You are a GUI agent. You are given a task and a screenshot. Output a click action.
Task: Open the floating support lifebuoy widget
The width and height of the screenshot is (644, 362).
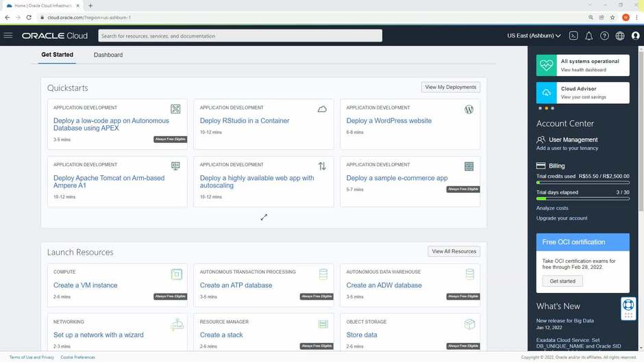[628, 307]
